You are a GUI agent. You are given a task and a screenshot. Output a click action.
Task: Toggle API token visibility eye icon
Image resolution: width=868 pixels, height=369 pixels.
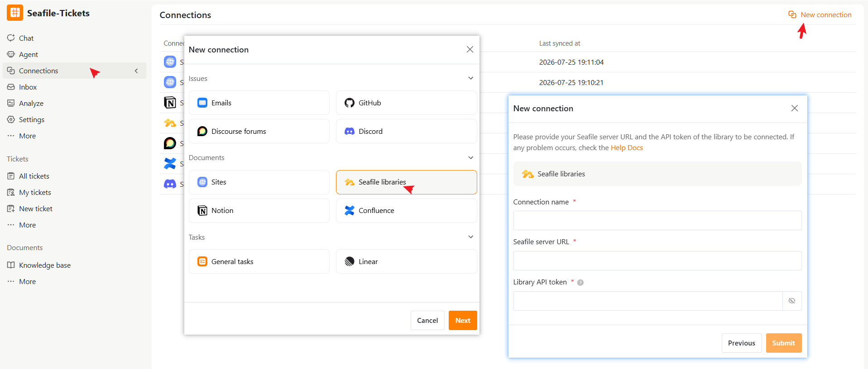tap(792, 301)
